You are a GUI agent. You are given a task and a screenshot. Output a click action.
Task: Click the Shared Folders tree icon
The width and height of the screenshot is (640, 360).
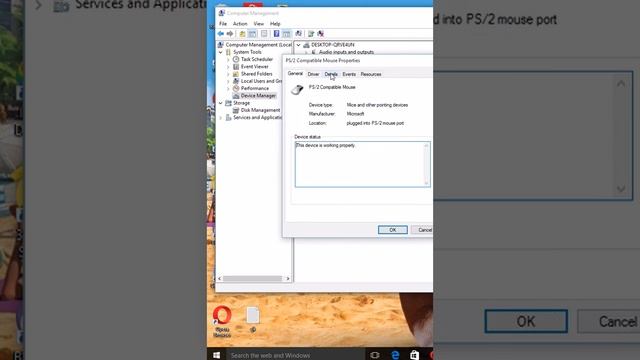(x=236, y=74)
